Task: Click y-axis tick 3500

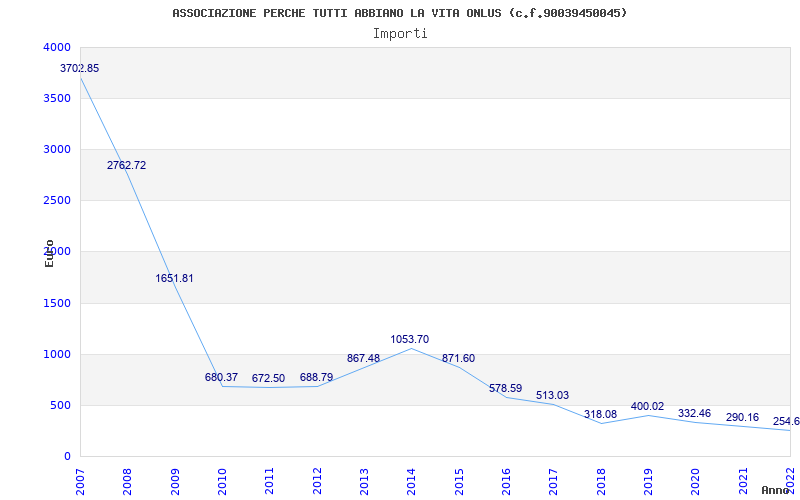Action: pos(57,98)
